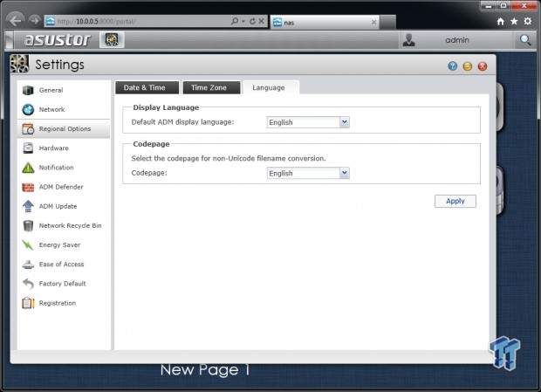The image size is (541, 392).
Task: Click the Network globe icon
Action: (28, 109)
